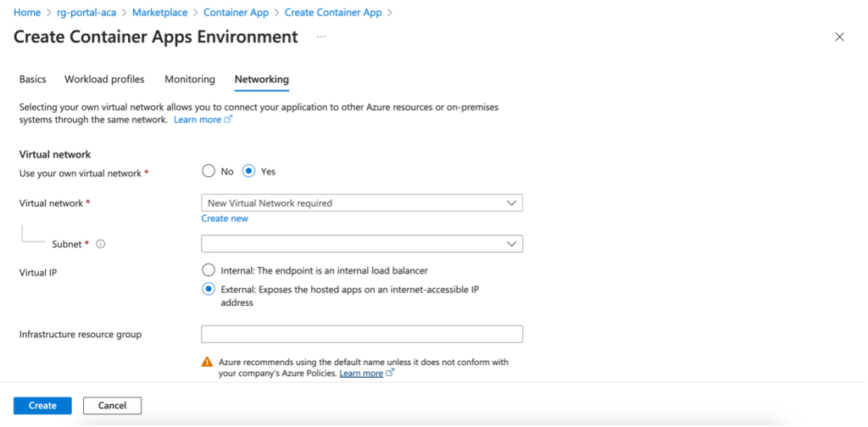Select No for use your own virtual network
868x427 pixels.
pyautogui.click(x=209, y=171)
